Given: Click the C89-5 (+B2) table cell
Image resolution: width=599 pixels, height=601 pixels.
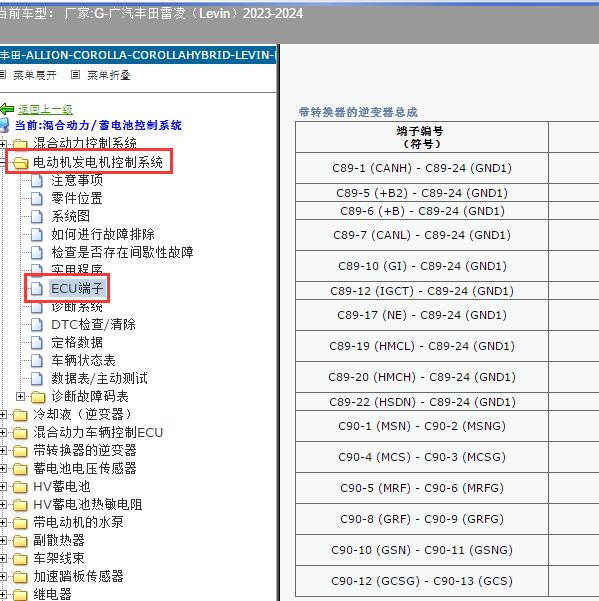Looking at the screenshot, I should [422, 193].
